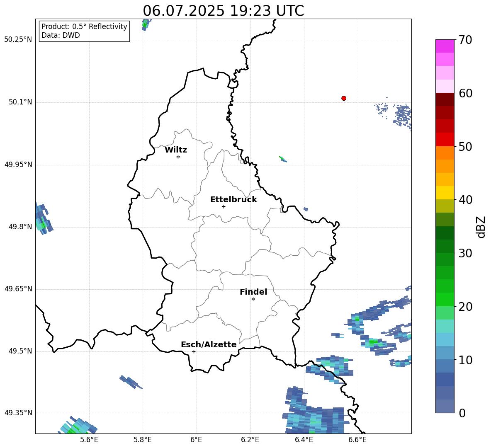Click the Ettelbruck station cross marker

click(224, 206)
